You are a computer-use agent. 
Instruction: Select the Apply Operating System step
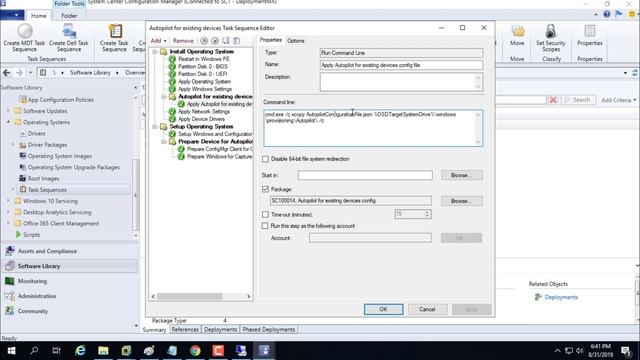(204, 82)
